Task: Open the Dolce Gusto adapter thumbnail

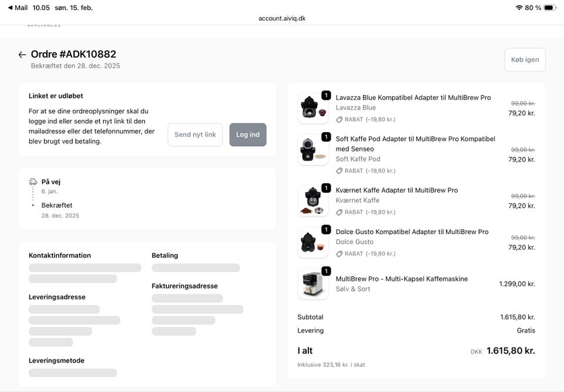Action: (313, 242)
